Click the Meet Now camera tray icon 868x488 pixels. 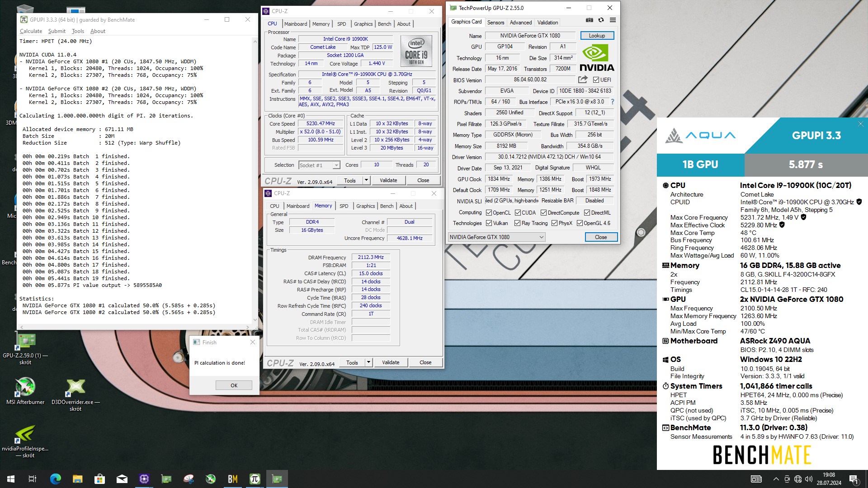click(787, 479)
